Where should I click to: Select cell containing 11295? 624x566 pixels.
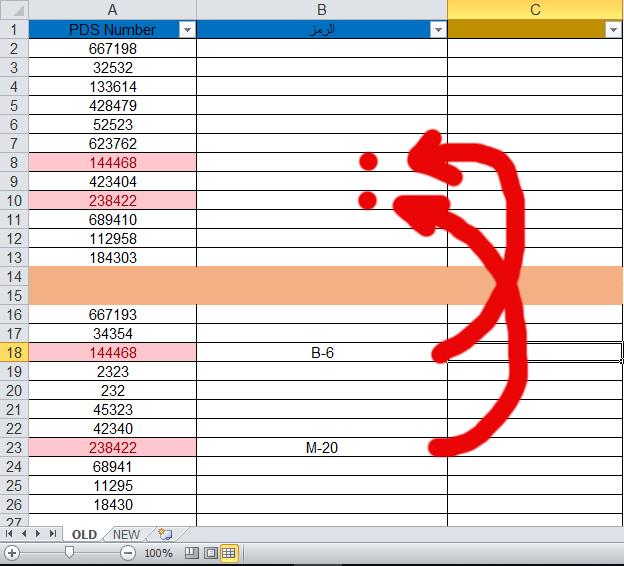(113, 486)
